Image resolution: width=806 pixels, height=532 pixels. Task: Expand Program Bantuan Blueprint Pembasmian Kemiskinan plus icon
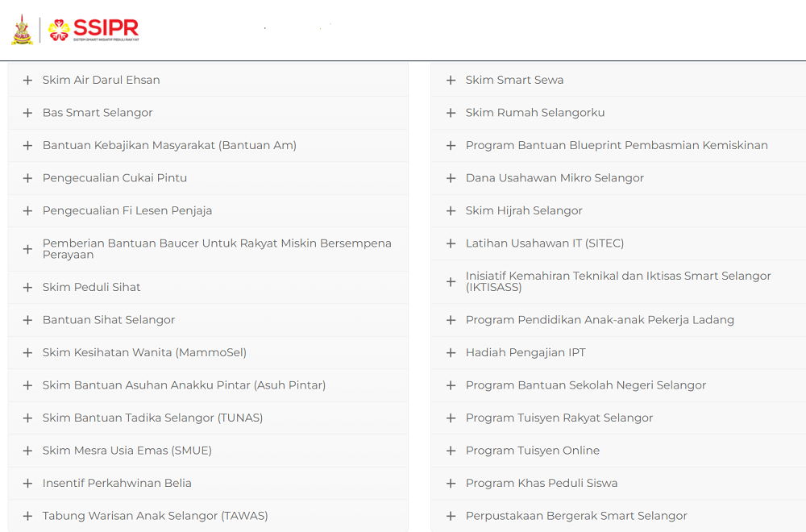451,145
